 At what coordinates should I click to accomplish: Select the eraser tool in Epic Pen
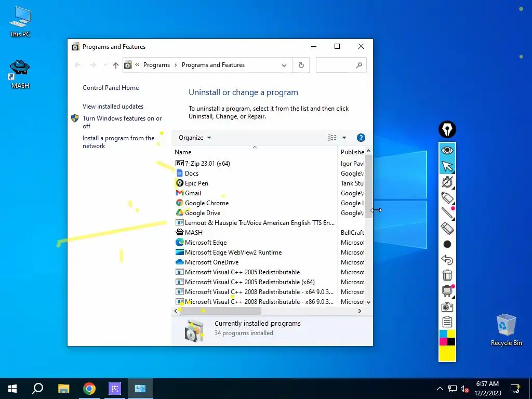point(447,229)
